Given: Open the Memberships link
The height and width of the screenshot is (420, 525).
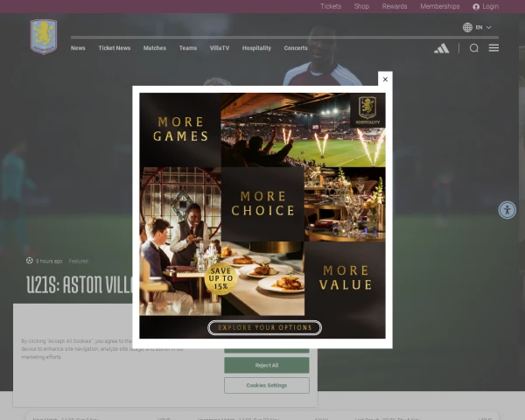Looking at the screenshot, I should click(x=439, y=6).
